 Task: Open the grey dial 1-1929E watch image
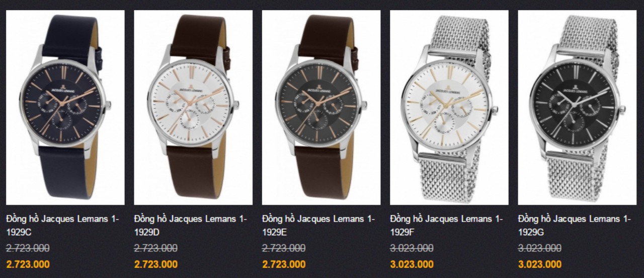tap(321, 108)
